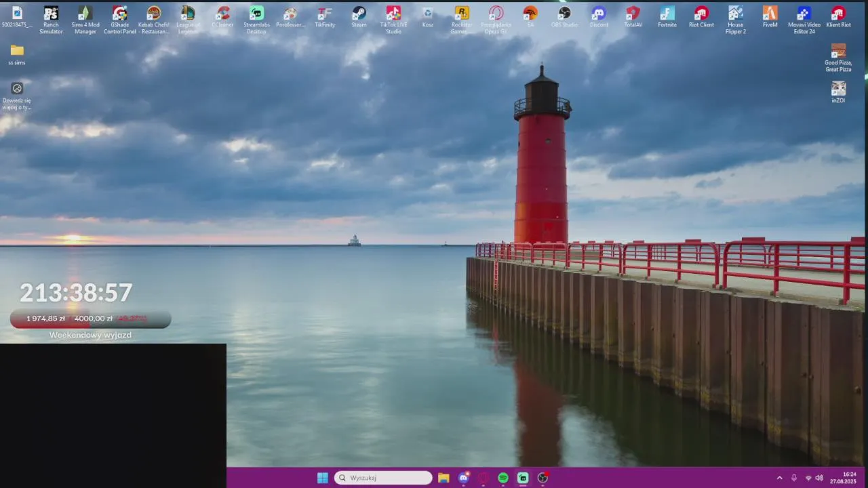868x488 pixels.
Task: Click the microphone tray icon
Action: [x=794, y=478]
